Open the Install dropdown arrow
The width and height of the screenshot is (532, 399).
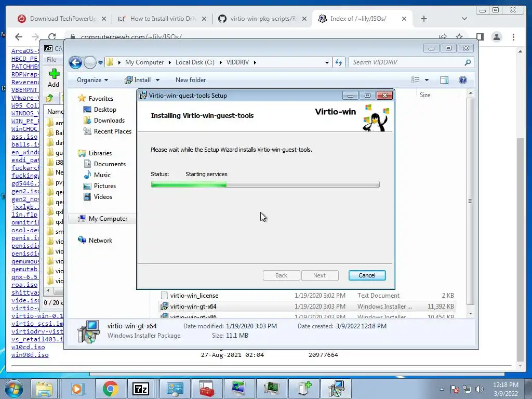pyautogui.click(x=157, y=80)
